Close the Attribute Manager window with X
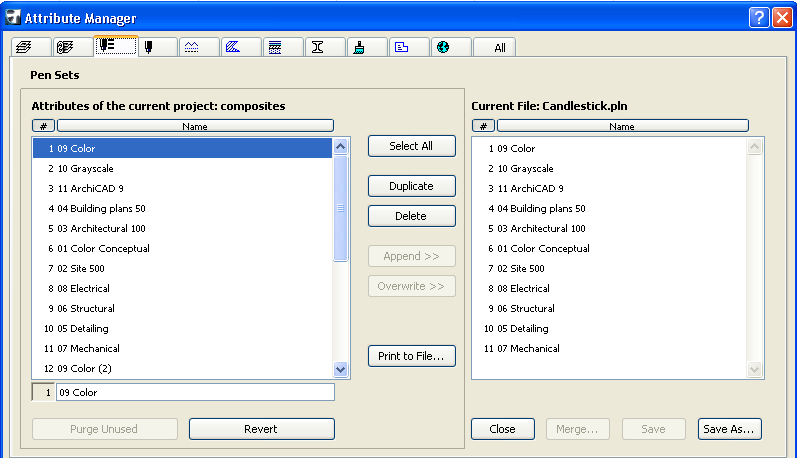Screen dimensions: 797x458 point(782,18)
